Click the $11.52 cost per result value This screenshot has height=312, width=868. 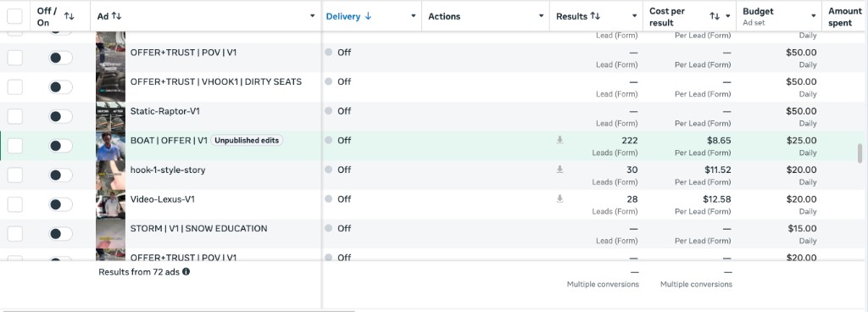(717, 170)
